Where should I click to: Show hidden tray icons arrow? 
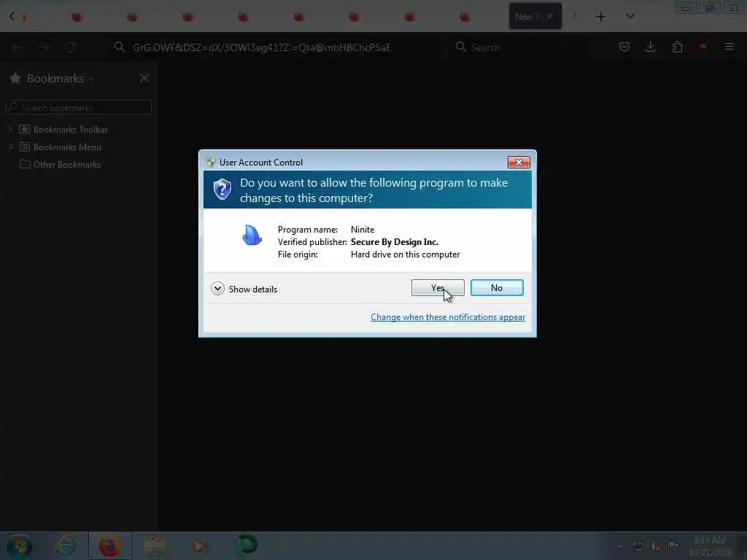pyautogui.click(x=620, y=546)
